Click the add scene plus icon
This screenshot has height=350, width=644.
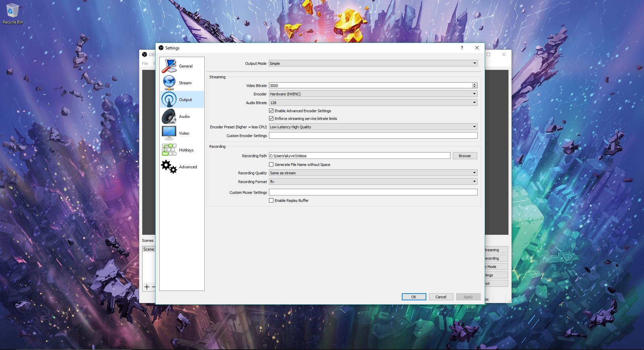coord(147,287)
